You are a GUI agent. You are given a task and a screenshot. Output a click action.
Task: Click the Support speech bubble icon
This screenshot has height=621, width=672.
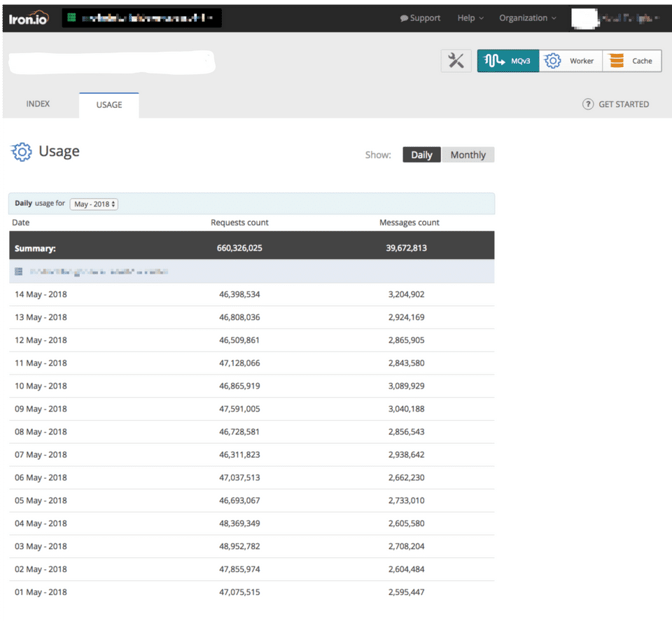pos(404,18)
